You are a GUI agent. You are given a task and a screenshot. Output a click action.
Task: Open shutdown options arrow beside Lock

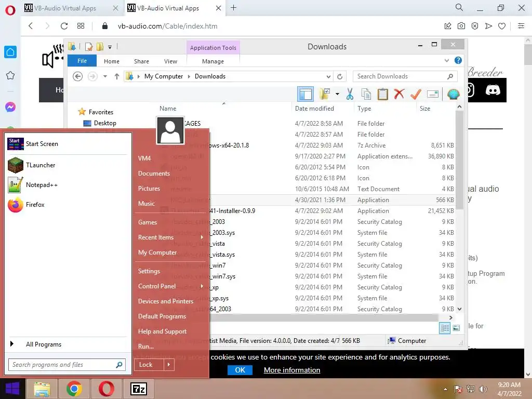click(x=169, y=365)
